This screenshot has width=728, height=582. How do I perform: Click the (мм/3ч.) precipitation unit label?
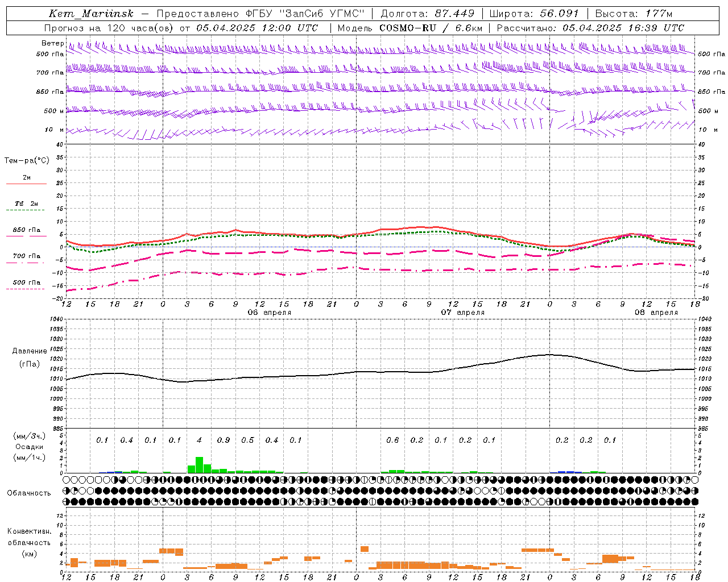pyautogui.click(x=30, y=436)
